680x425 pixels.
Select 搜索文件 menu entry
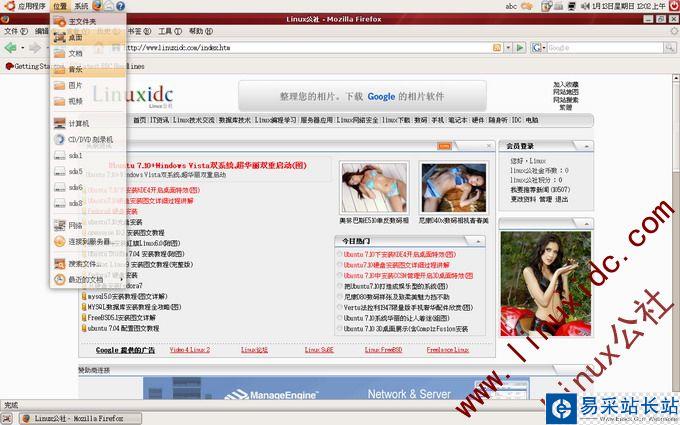coord(88,264)
